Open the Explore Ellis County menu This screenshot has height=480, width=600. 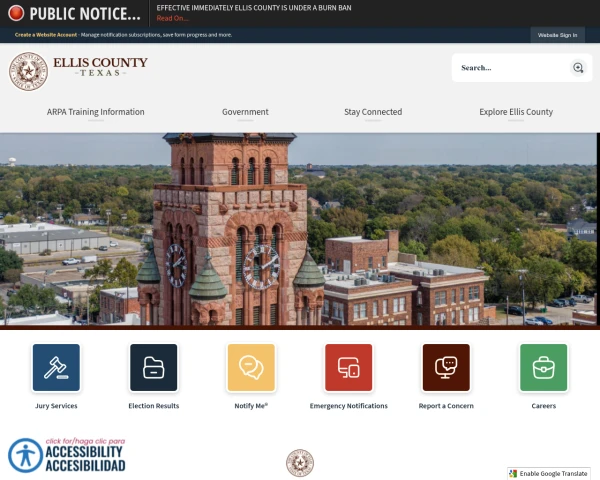(x=516, y=112)
